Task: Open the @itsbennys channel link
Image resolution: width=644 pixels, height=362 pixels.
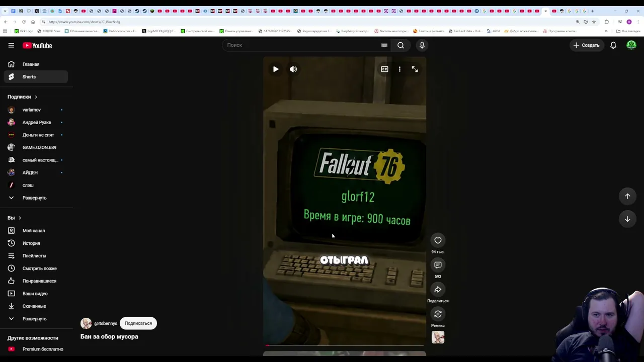Action: [x=106, y=323]
